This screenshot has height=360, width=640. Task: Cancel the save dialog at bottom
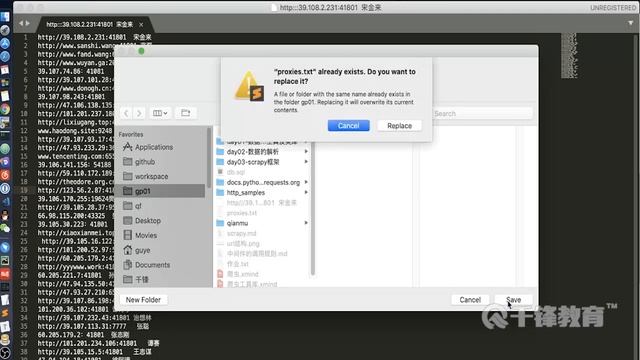pyautogui.click(x=470, y=300)
